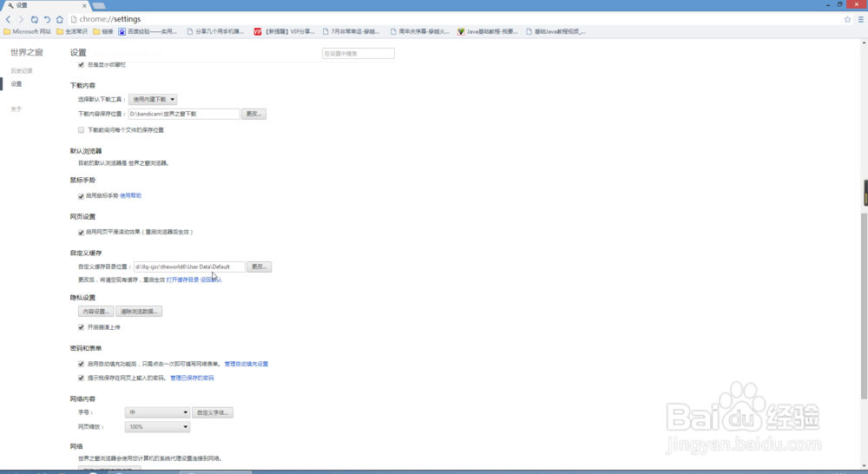Screen dimensions: 868x474
Task: Open the Java基础教程 bookmark
Action: [487, 31]
